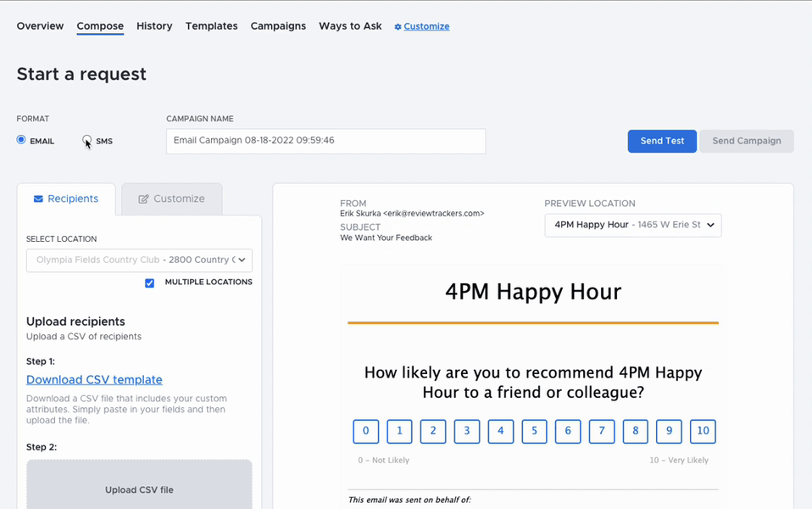
Task: Select rating 10 in the preview
Action: 703,431
